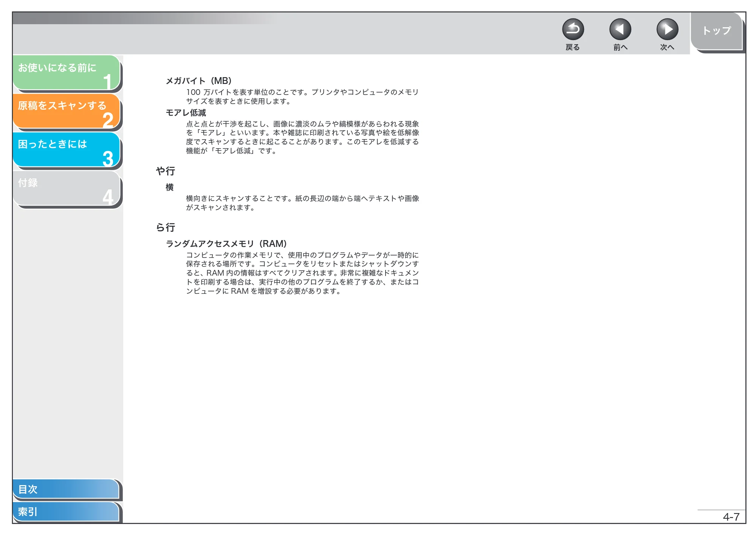Click the 横 glossary term
The height and width of the screenshot is (535, 756).
[170, 187]
